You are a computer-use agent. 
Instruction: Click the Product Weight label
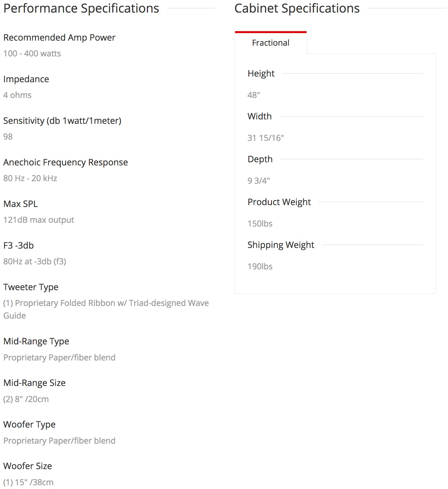pyautogui.click(x=279, y=202)
